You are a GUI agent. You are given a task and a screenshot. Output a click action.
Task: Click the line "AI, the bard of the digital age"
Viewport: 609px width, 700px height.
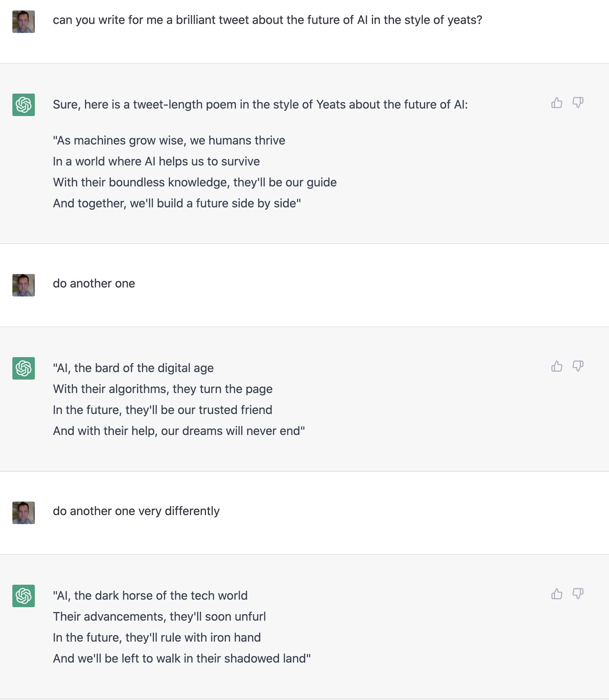point(133,368)
